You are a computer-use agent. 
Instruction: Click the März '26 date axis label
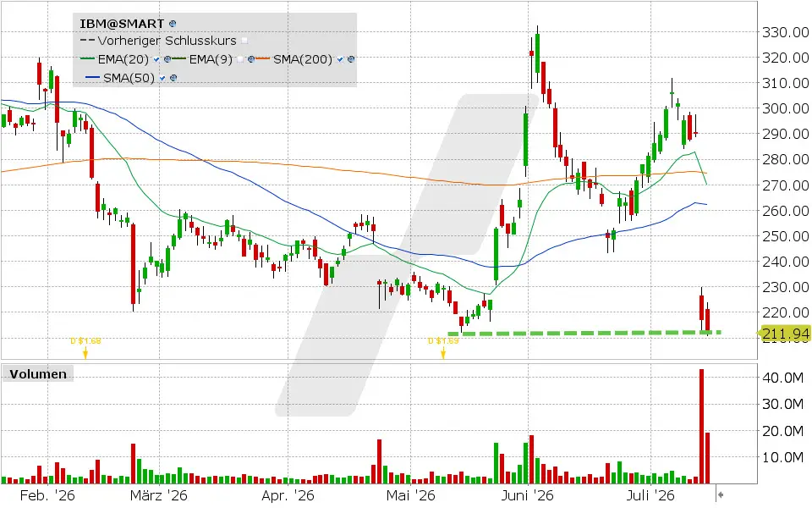[x=158, y=495]
